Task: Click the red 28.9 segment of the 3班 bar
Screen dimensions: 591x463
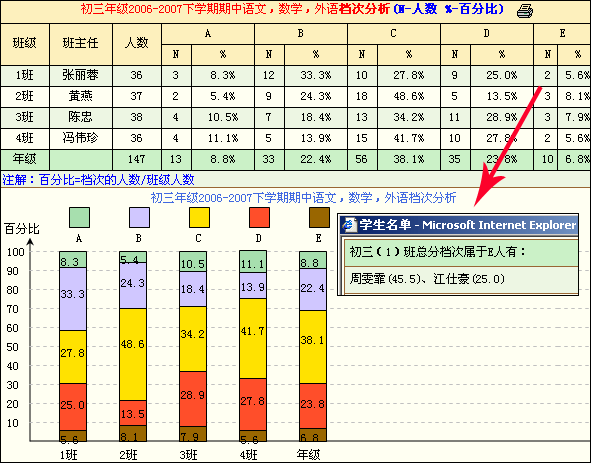Action: 193,399
